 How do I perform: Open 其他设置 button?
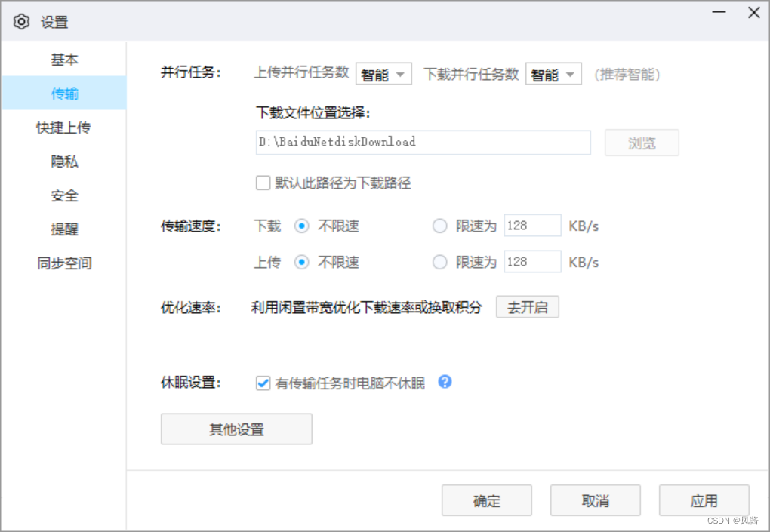coord(237,429)
